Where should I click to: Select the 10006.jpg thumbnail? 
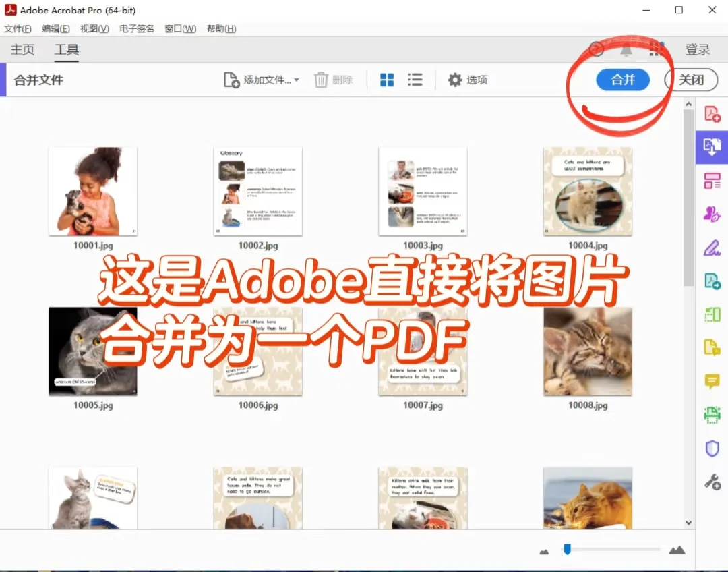(x=257, y=351)
